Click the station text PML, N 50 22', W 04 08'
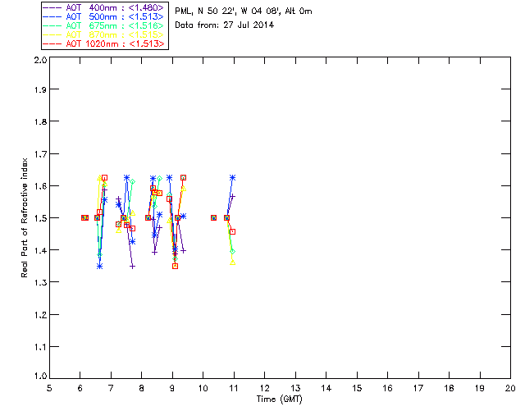Viewport: 525px width, 420px height. (x=228, y=11)
